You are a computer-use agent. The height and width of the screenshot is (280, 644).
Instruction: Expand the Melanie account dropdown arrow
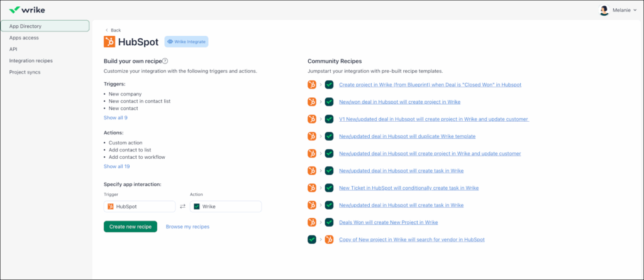[635, 11]
